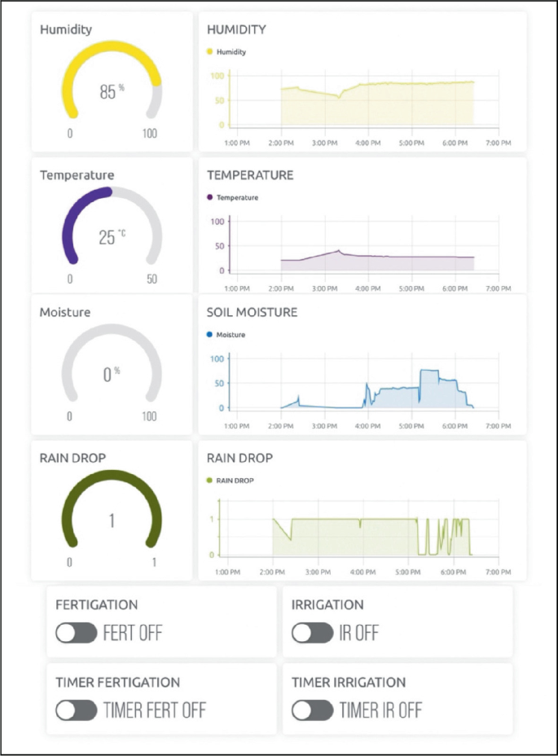Click the SOIL MOISTURE chart title

252,313
